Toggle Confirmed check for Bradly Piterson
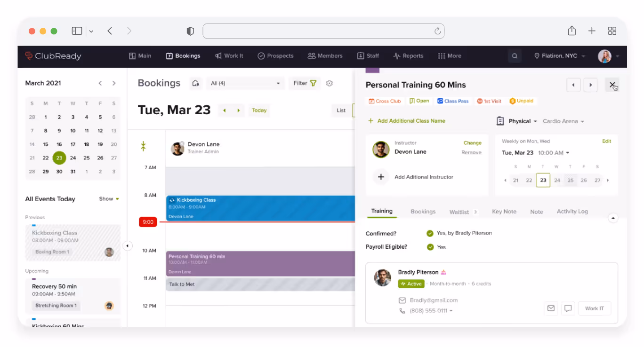644x347 pixels. point(430,233)
